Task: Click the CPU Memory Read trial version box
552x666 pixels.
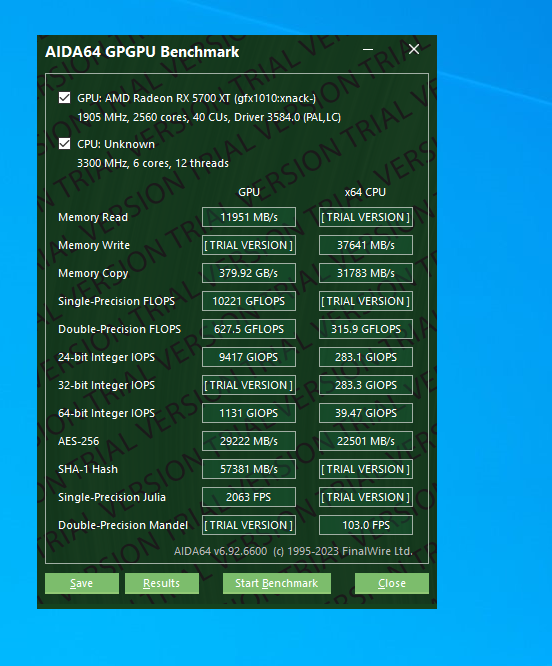Action: pos(366,217)
